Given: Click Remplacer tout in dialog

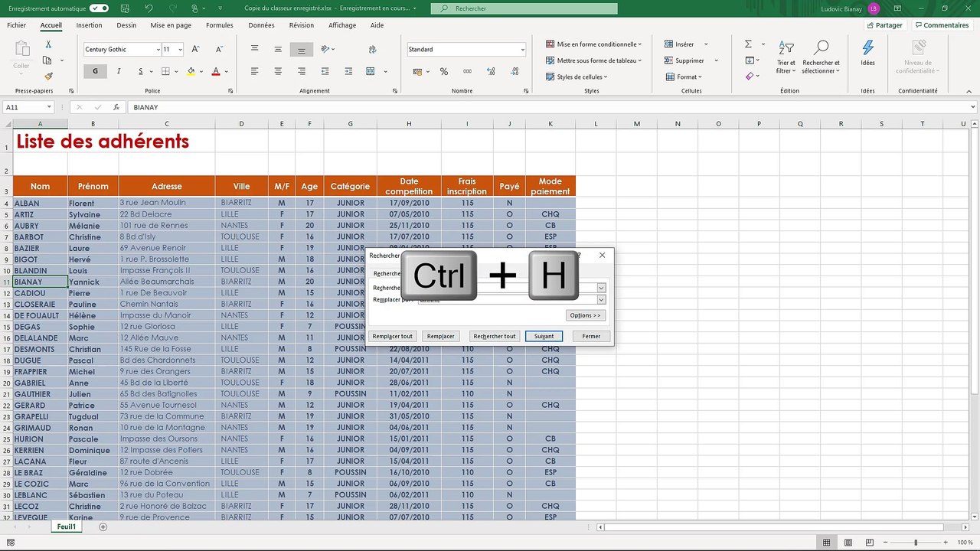Looking at the screenshot, I should pyautogui.click(x=392, y=336).
